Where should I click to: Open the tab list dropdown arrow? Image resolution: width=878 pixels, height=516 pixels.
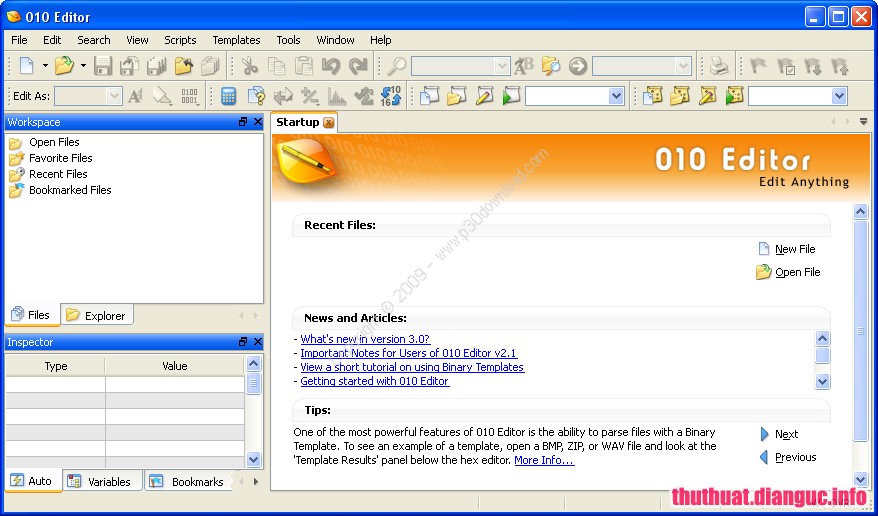pyautogui.click(x=863, y=121)
